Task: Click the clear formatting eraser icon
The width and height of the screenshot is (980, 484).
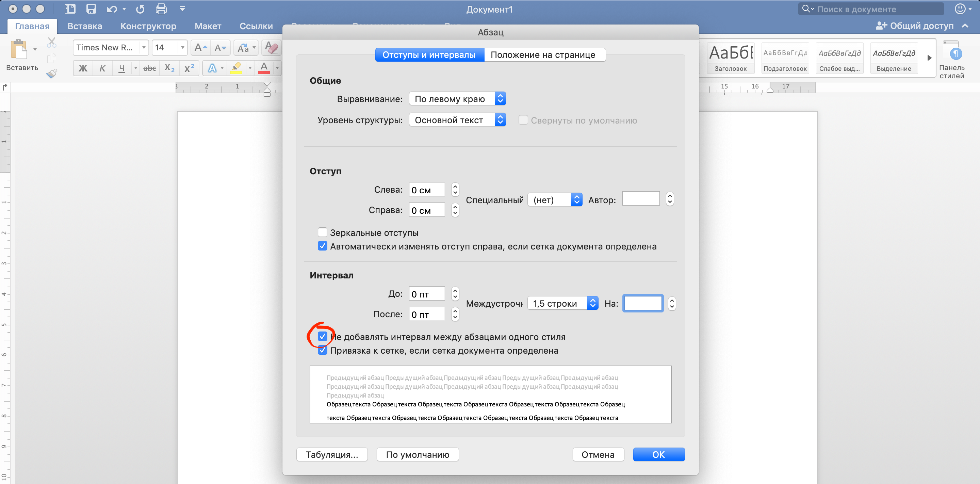Action: click(x=271, y=48)
